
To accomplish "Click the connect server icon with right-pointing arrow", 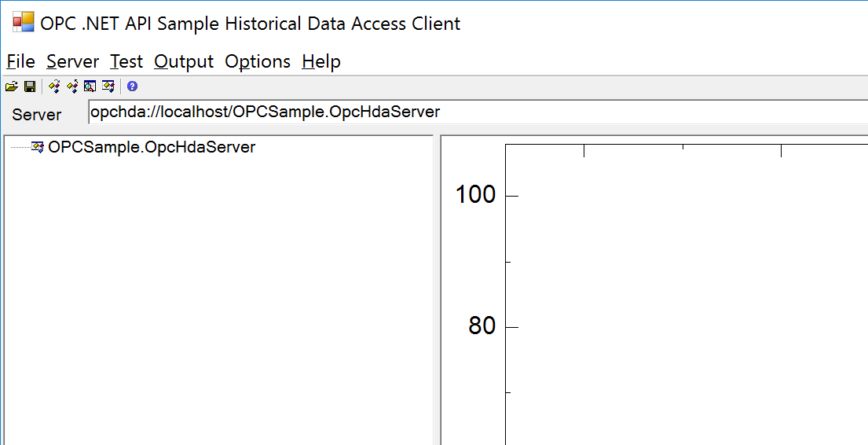I will 54,86.
